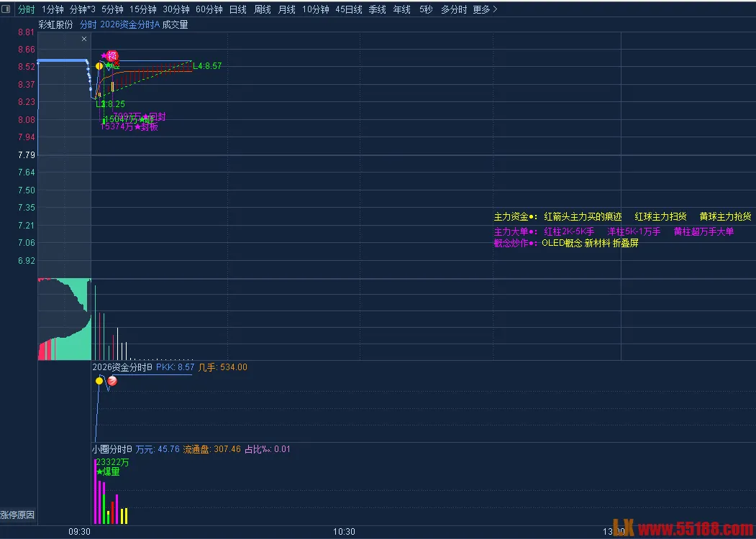Click the tallest magenta bar in 小圈分时B
The image size is (756, 539).
click(96, 492)
